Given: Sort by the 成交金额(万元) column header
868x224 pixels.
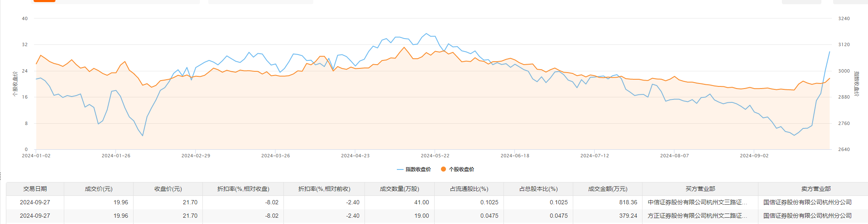Looking at the screenshot, I should click(x=607, y=189).
